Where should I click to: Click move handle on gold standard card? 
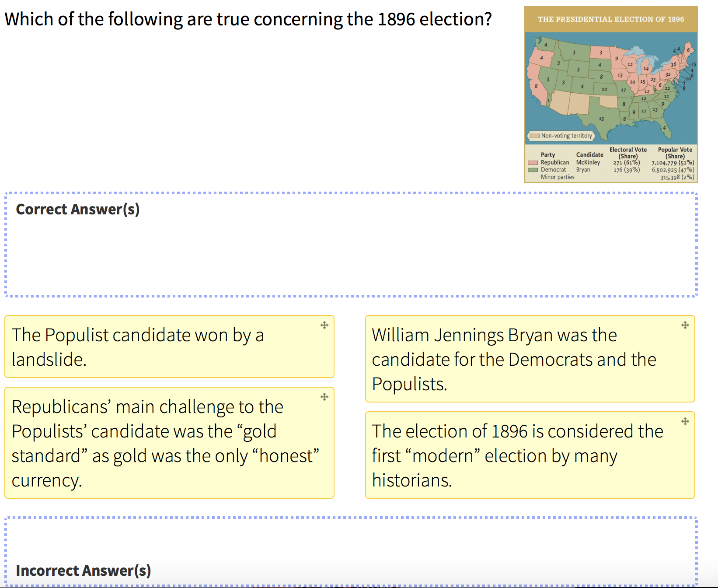(x=324, y=397)
